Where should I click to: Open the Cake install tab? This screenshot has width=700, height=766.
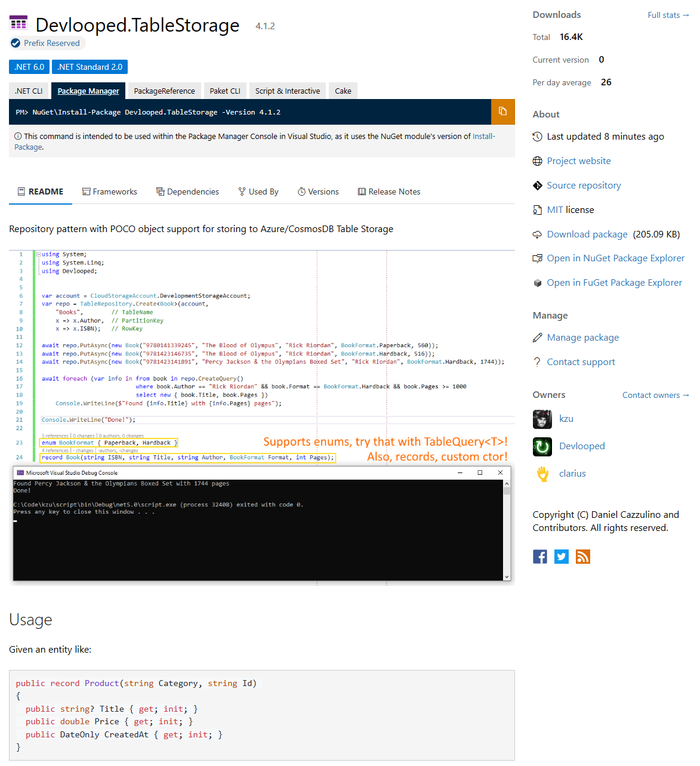pyautogui.click(x=343, y=91)
